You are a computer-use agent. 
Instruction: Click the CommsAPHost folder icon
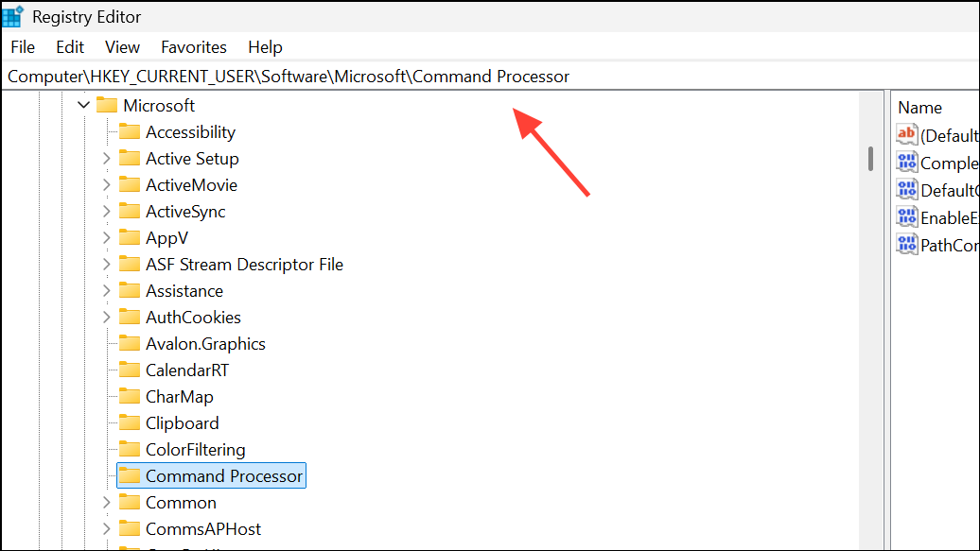coord(130,528)
